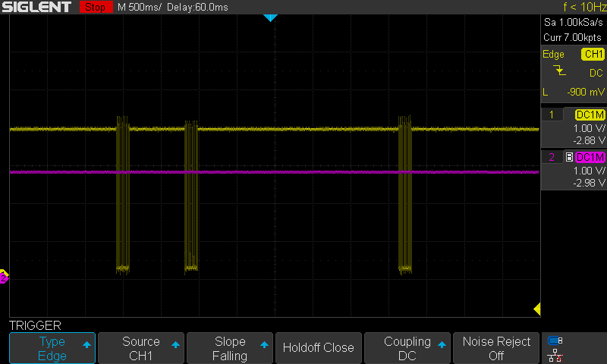The image size is (607, 364).
Task: Change the Coupling DC setting
Action: click(x=407, y=348)
